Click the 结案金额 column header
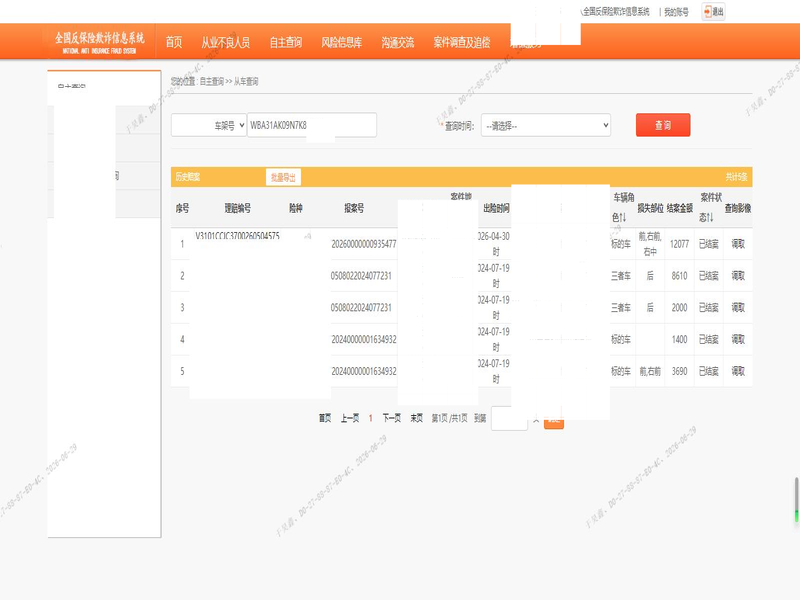 click(680, 208)
